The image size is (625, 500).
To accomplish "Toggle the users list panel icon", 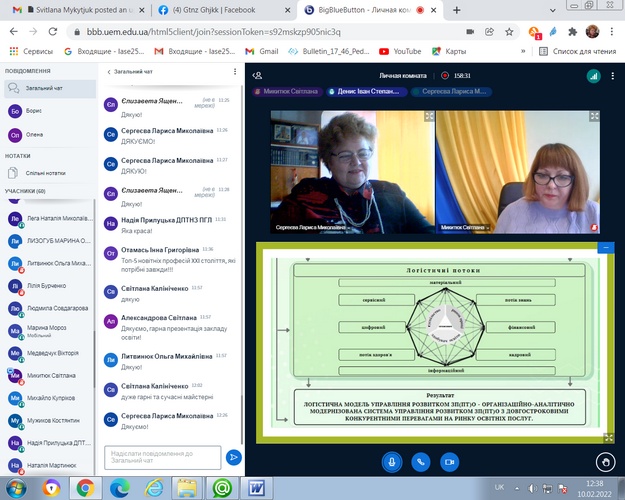I will [x=258, y=75].
